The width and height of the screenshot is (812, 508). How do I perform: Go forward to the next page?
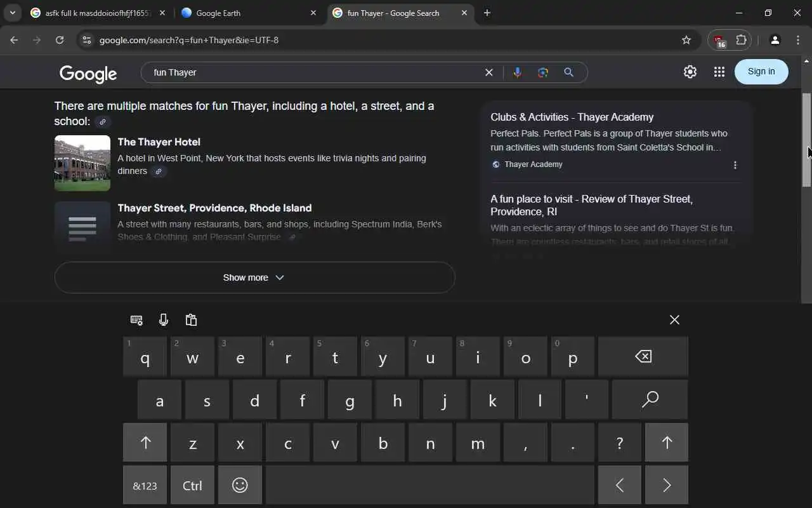tap(37, 40)
